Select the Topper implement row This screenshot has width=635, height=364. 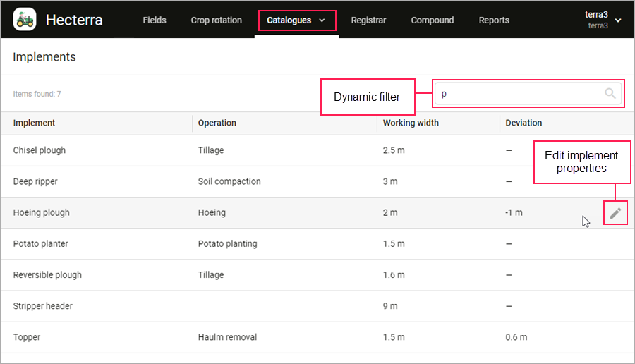click(x=27, y=337)
